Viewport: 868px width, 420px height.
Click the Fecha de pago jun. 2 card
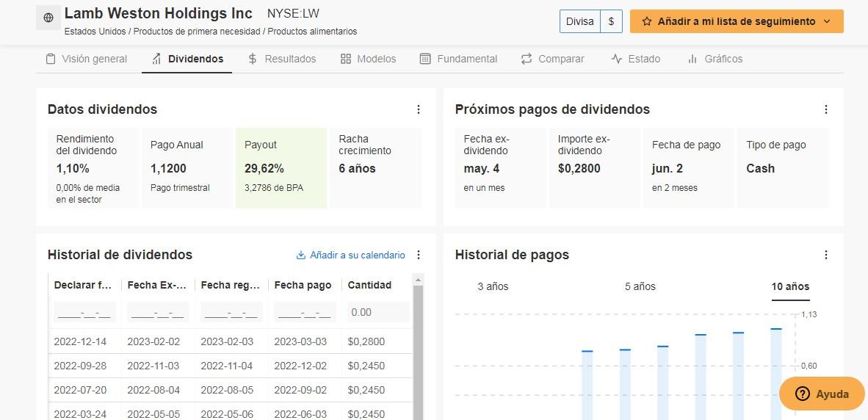pos(689,168)
